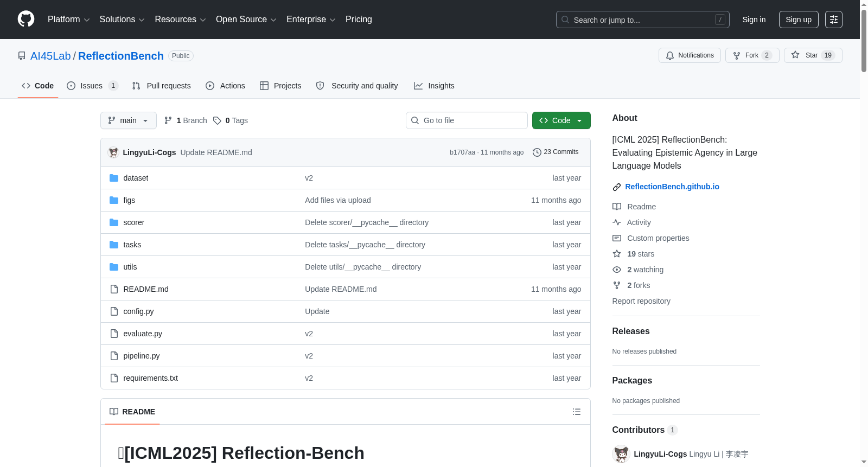This screenshot has width=868, height=467.
Task: Select the README tab heading
Action: click(x=132, y=412)
